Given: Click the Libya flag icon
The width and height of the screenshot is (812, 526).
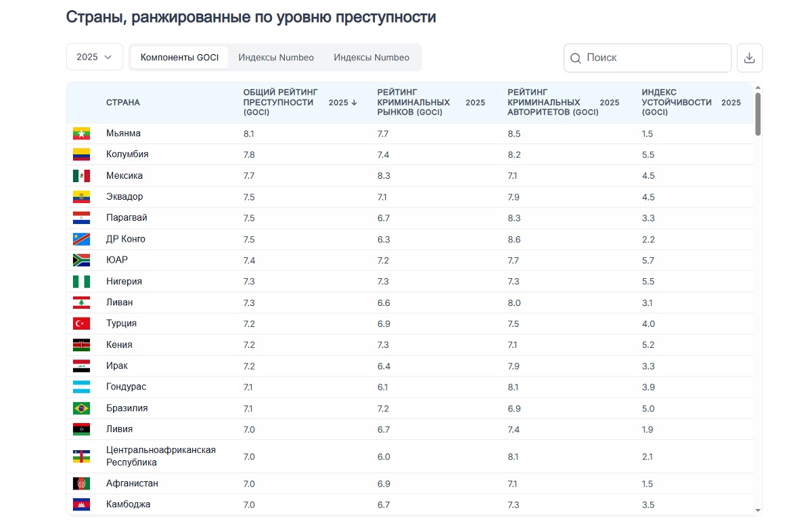Looking at the screenshot, I should click(81, 429).
